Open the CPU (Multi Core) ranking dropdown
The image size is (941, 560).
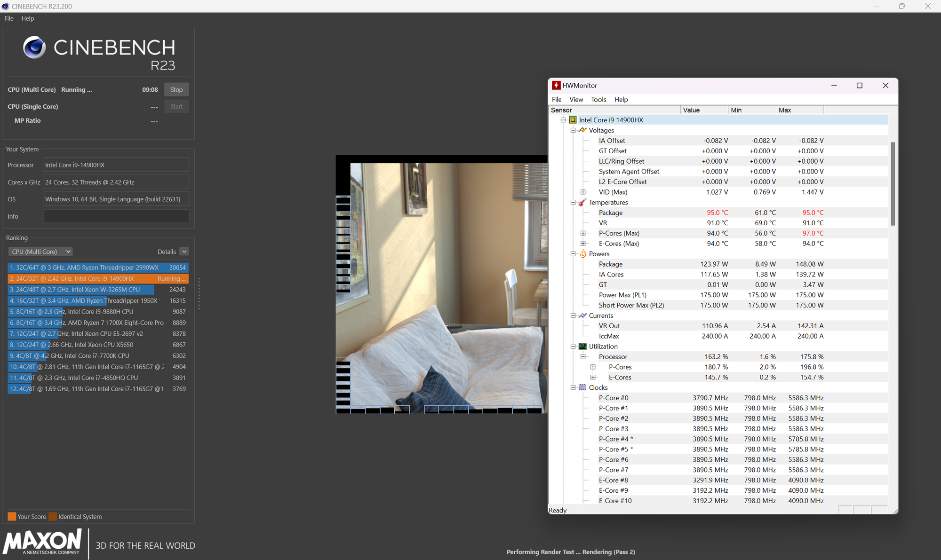pyautogui.click(x=40, y=252)
